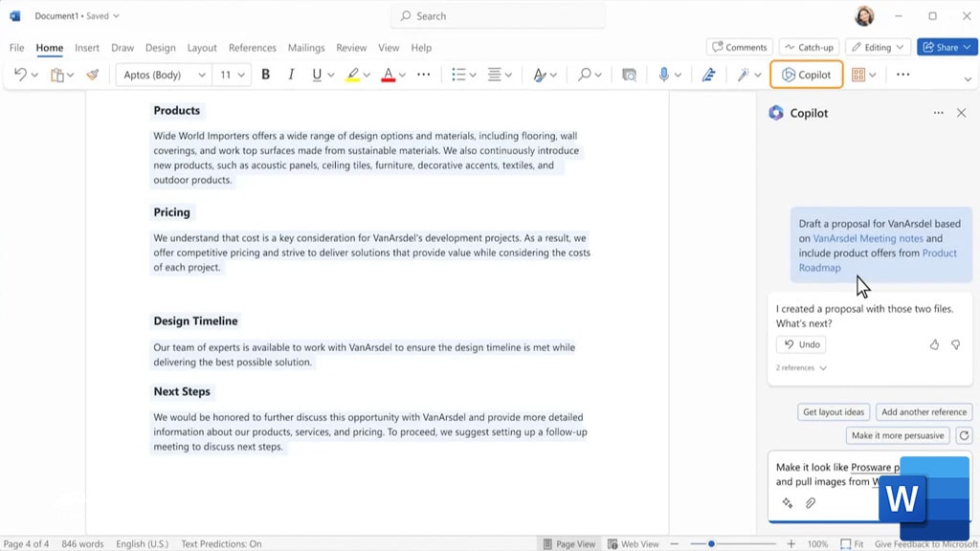Toggle Underline formatting
Viewport: 980px width, 551px height.
pos(317,75)
